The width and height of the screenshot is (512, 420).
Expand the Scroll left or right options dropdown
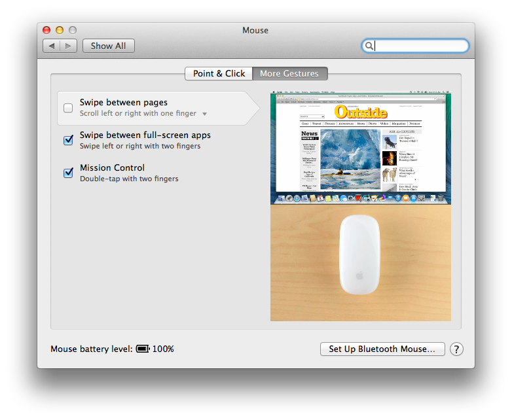[204, 114]
